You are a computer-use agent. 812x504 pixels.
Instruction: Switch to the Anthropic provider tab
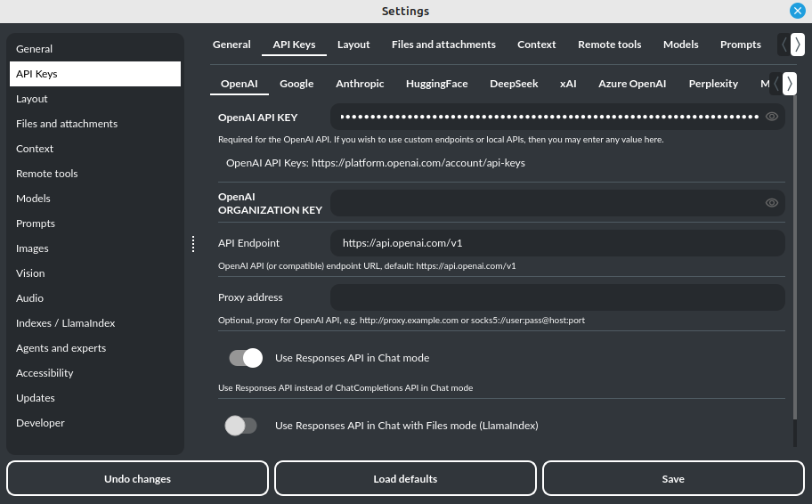click(x=360, y=84)
